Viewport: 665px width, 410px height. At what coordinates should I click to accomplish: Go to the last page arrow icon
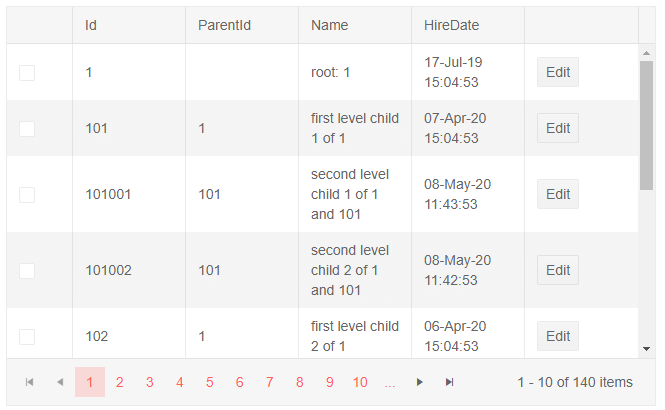(x=450, y=382)
